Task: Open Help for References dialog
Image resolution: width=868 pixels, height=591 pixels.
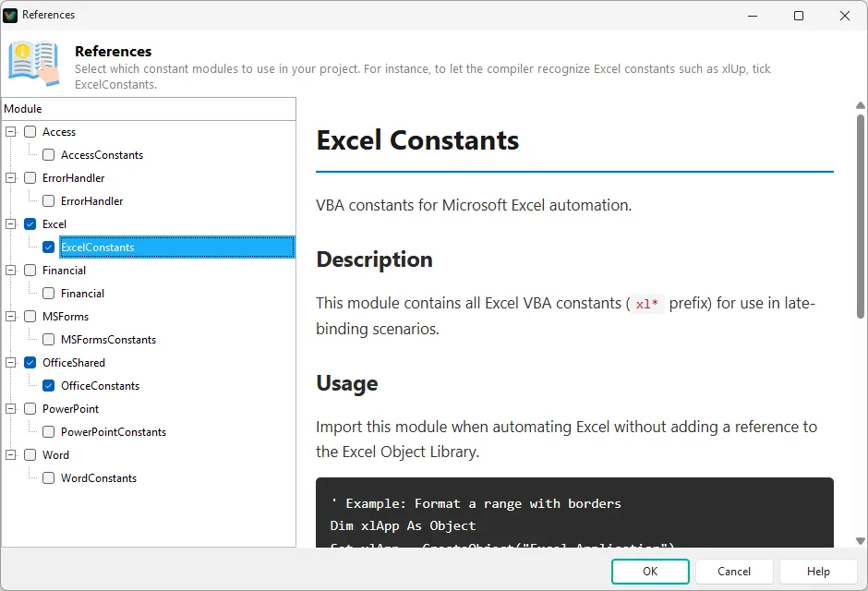Action: 817,571
